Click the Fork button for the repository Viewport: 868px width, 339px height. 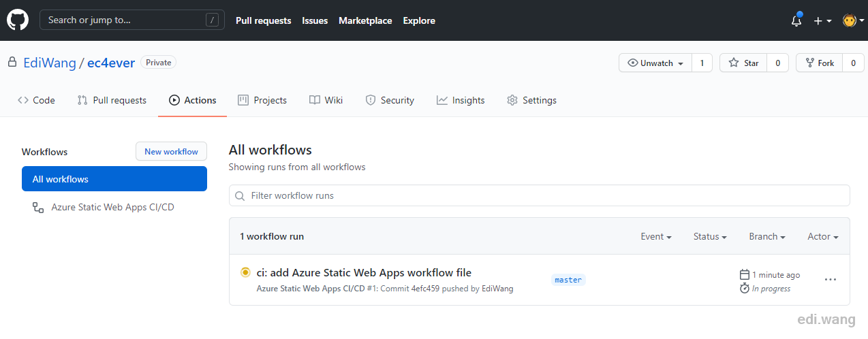tap(820, 63)
